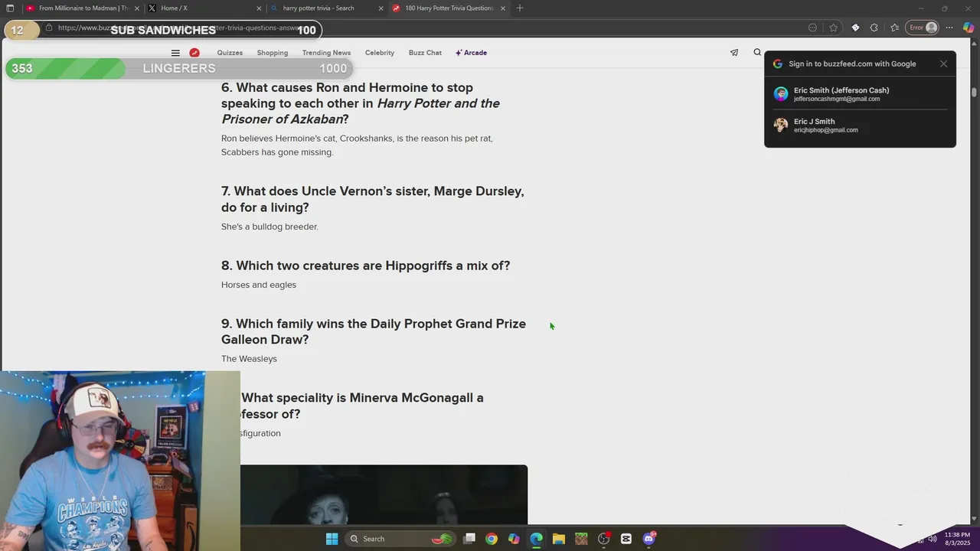This screenshot has height=551, width=980.
Task: Click question 9 about Daily Prophet Galleon Draw
Action: (x=374, y=331)
